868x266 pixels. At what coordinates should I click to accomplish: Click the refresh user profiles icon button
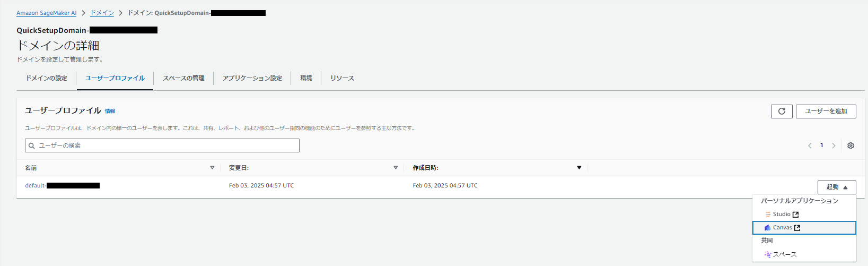782,111
